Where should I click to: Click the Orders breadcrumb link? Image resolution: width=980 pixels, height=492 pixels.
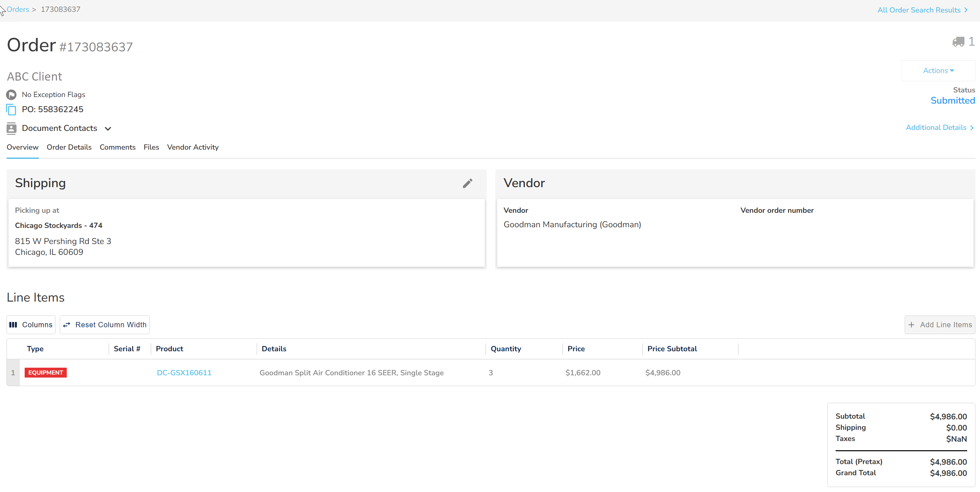pos(17,10)
